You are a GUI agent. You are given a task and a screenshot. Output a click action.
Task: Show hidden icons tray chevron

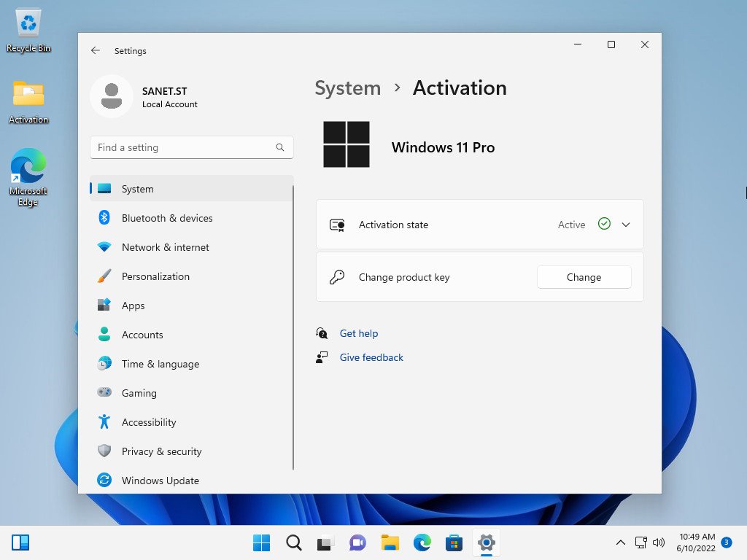tap(621, 542)
